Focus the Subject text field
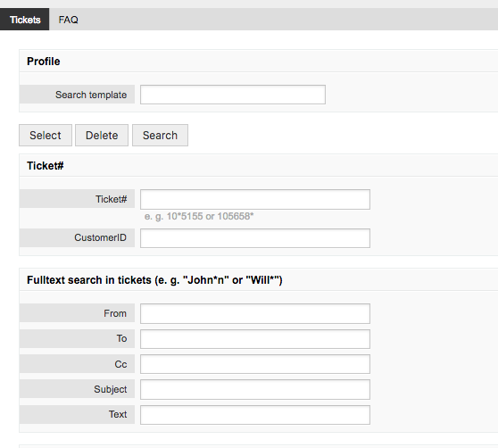The height and width of the screenshot is (448, 498). (255, 389)
